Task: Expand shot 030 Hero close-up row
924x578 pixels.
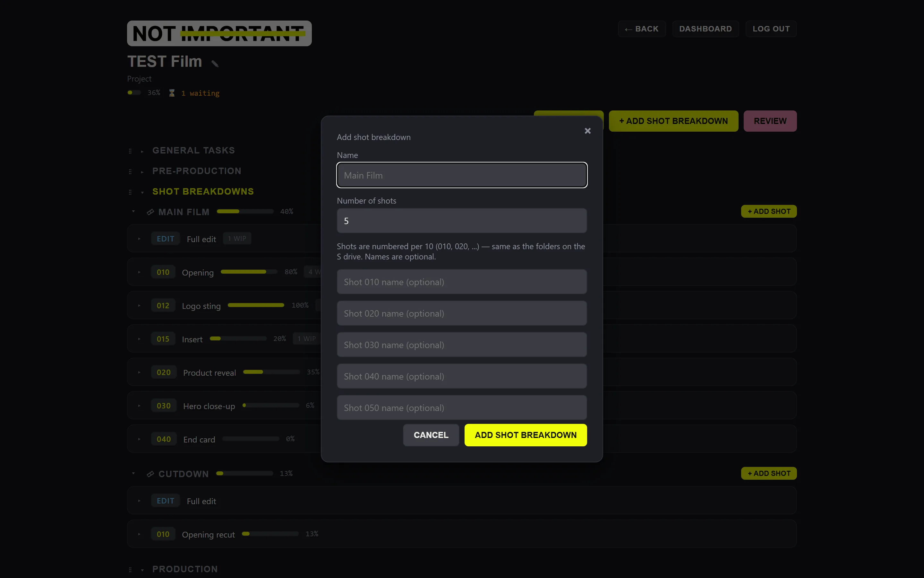Action: pos(139,406)
